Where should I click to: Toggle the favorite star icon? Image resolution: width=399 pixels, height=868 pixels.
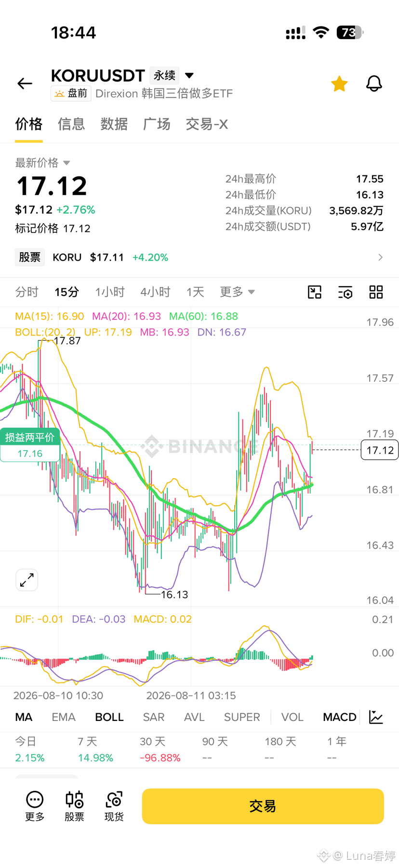click(339, 83)
